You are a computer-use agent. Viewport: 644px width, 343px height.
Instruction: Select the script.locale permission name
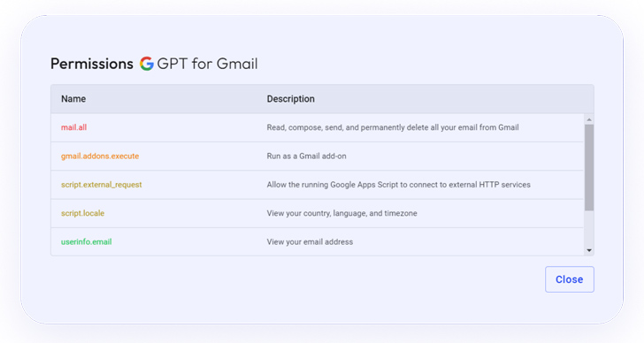click(82, 213)
